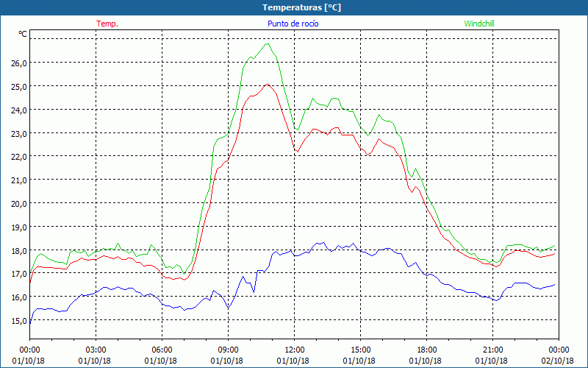Image resolution: width=588 pixels, height=368 pixels.
Task: Click the 18:00 time axis label
Action: [427, 350]
